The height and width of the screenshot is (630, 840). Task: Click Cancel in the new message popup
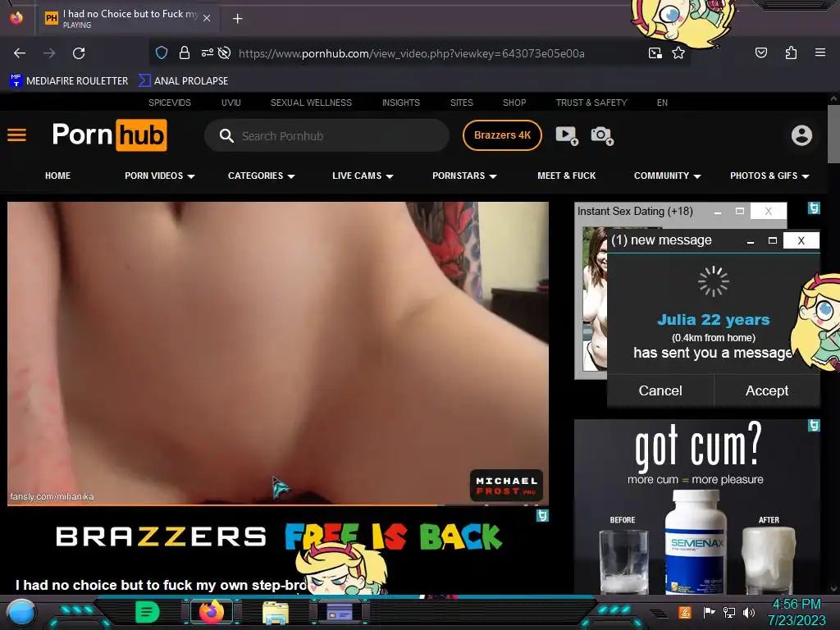[660, 390]
